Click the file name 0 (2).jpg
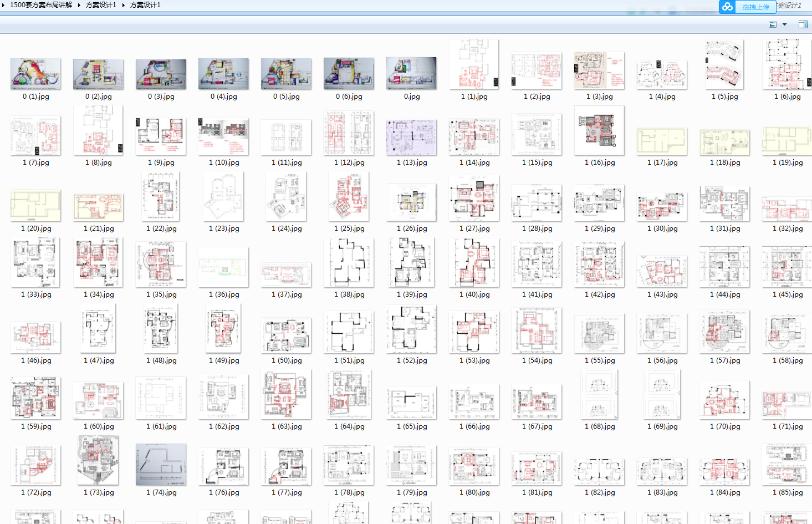812x524 pixels. tap(99, 96)
